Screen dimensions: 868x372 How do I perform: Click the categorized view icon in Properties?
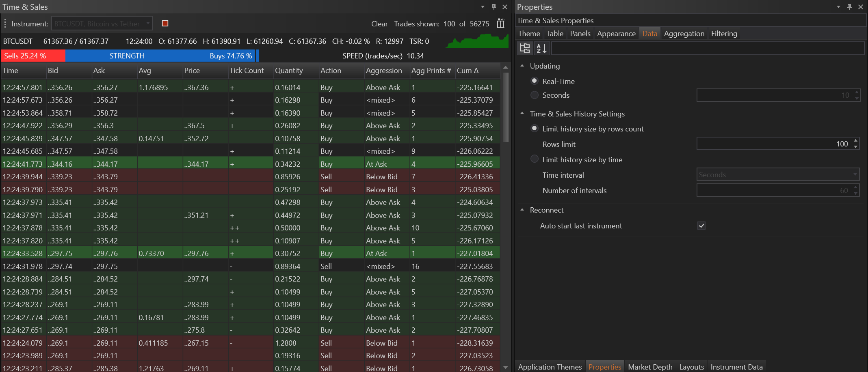[x=524, y=48]
